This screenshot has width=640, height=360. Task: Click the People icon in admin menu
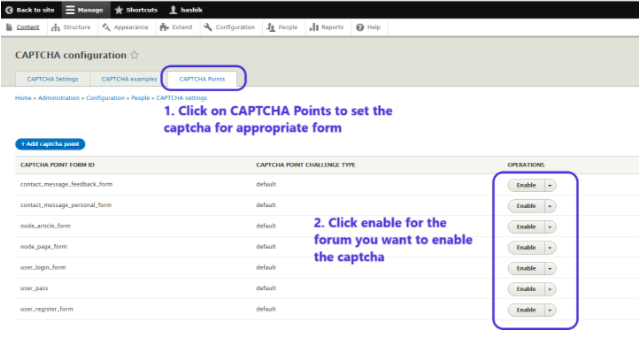point(271,27)
